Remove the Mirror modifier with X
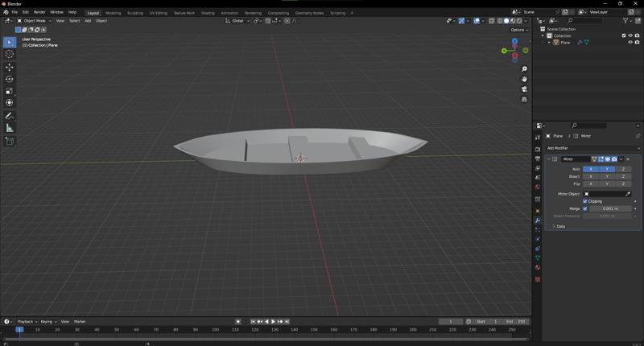 pos(628,159)
